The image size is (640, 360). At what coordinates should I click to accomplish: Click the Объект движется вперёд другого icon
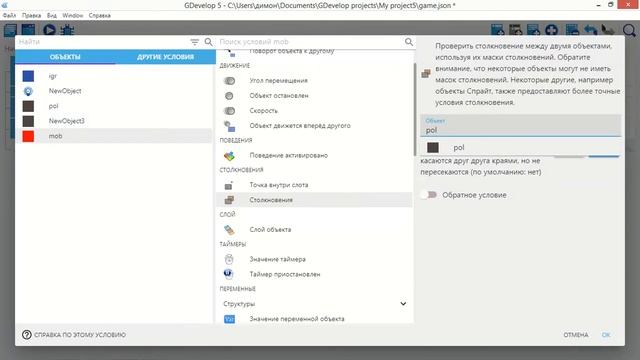229,126
